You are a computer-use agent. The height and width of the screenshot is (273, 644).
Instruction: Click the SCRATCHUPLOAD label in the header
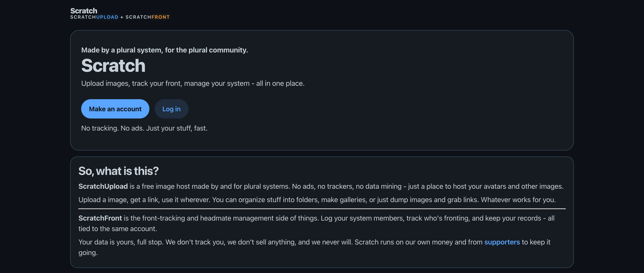[94, 17]
